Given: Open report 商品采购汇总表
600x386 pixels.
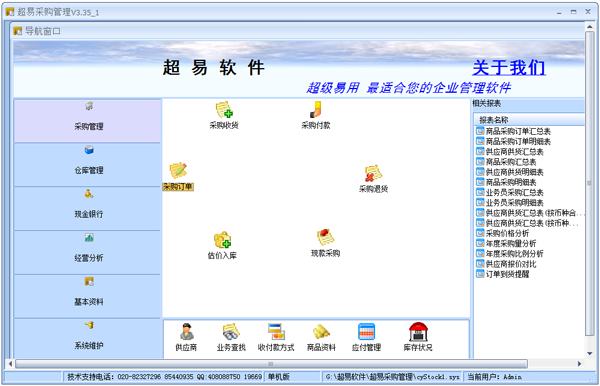Looking at the screenshot, I should coord(506,162).
